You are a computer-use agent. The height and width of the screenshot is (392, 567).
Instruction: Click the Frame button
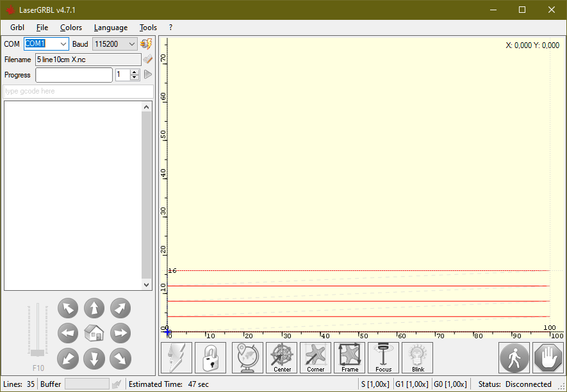(x=350, y=357)
